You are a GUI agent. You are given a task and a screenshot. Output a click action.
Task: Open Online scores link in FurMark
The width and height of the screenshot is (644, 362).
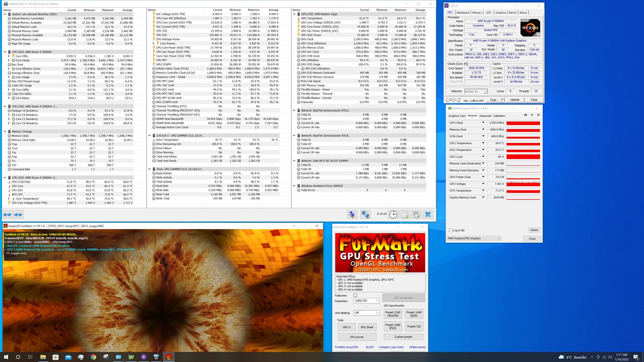[417, 347]
